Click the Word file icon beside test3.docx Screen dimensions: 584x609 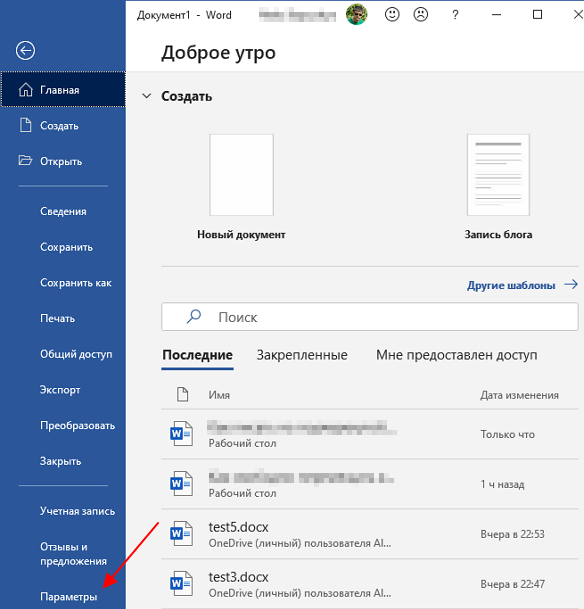[x=181, y=583]
